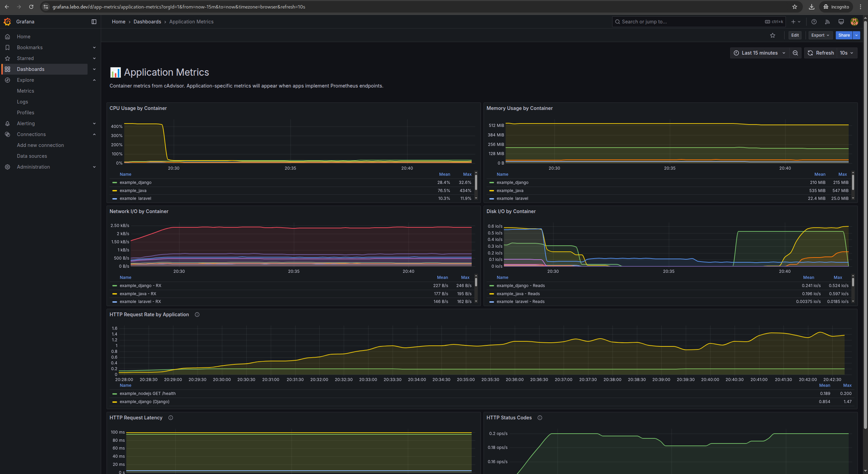
Task: Select the Alerting bell icon in sidebar
Action: [7, 123]
